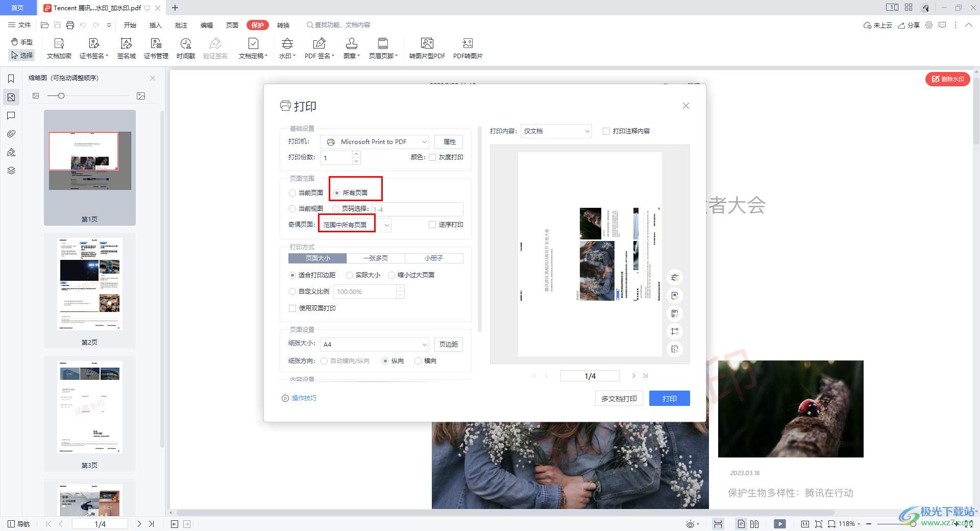Click the 页码选择 page range input field
The width and height of the screenshot is (980, 531).
(418, 209)
